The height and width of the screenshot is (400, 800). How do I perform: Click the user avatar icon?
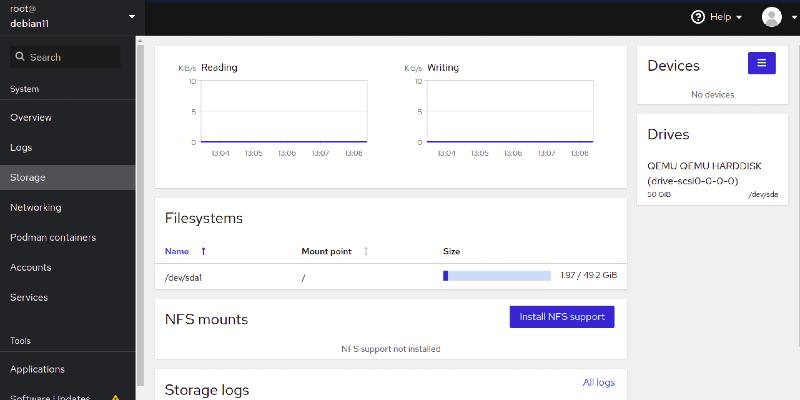click(771, 17)
